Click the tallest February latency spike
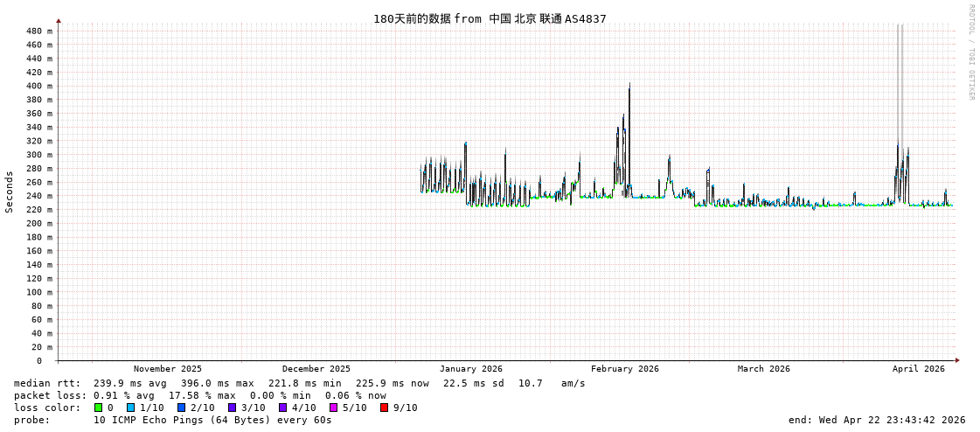This screenshot has width=980, height=432. click(629, 87)
